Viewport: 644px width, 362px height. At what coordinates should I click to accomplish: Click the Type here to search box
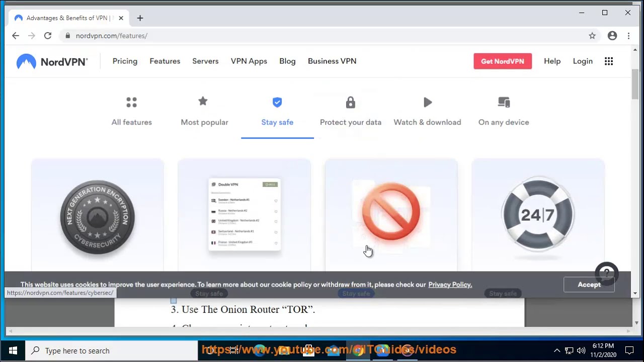coord(112,350)
